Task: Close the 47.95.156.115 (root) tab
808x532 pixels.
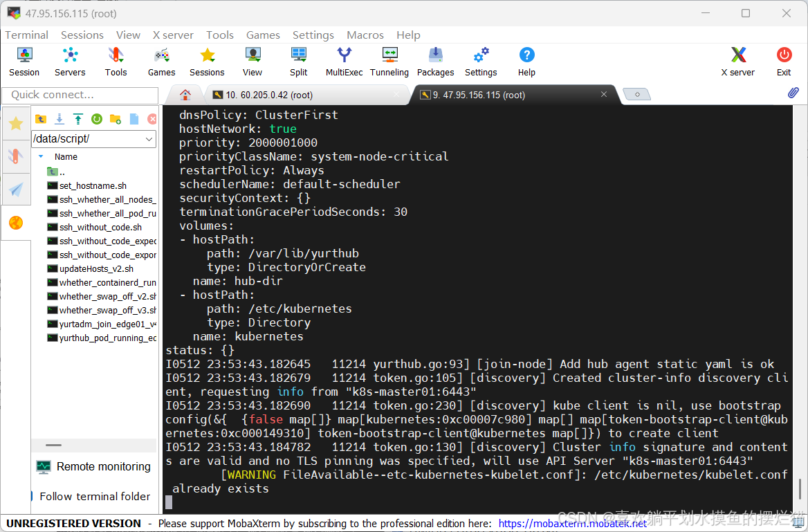Action: pyautogui.click(x=604, y=94)
